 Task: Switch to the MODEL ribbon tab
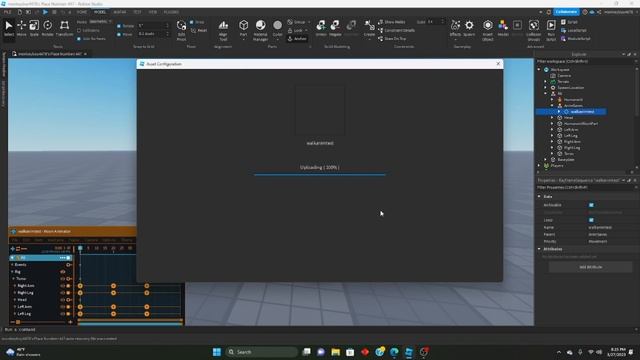[x=100, y=12]
